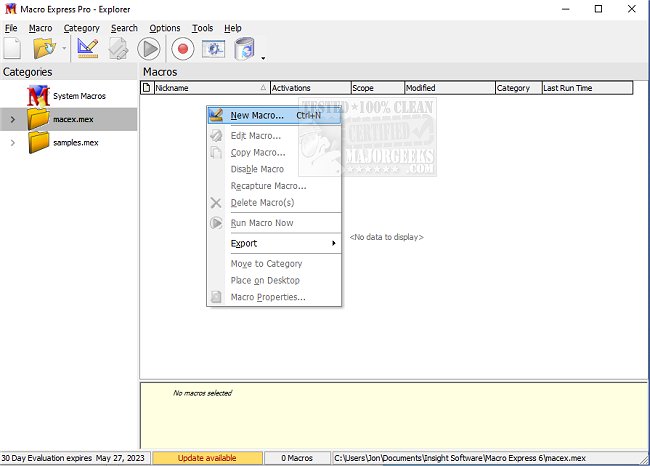Choose Macro Properties... in the context menu
650x466 pixels.
pos(274,297)
